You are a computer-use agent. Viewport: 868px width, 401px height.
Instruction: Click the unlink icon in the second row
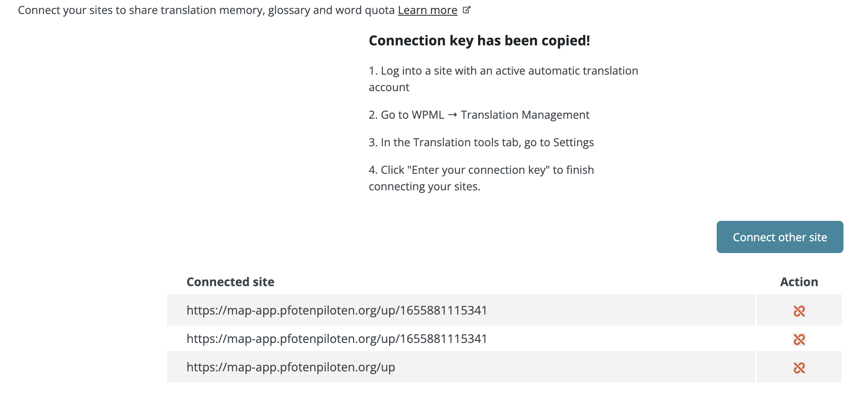799,340
